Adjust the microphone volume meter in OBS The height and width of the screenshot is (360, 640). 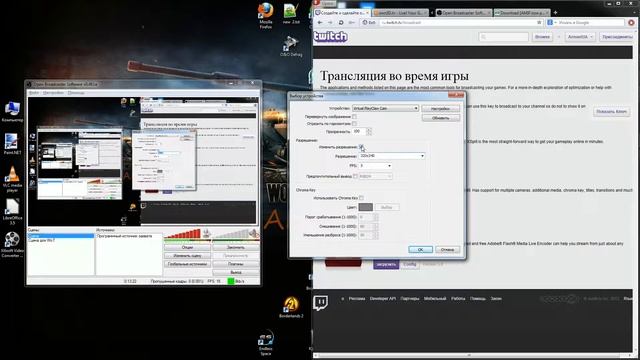(182, 234)
